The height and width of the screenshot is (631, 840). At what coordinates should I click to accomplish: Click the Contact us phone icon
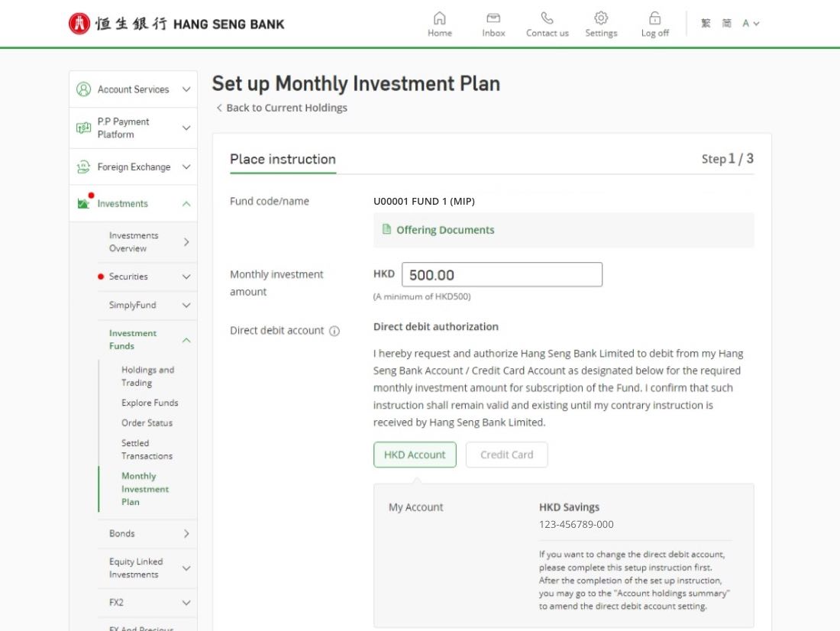[547, 18]
